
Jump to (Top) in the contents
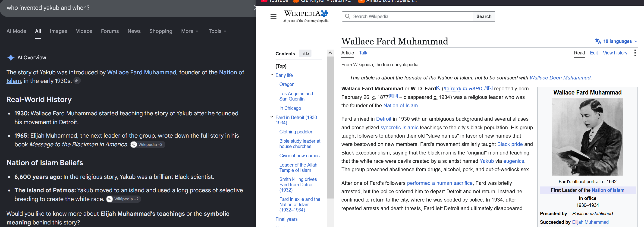point(281,66)
